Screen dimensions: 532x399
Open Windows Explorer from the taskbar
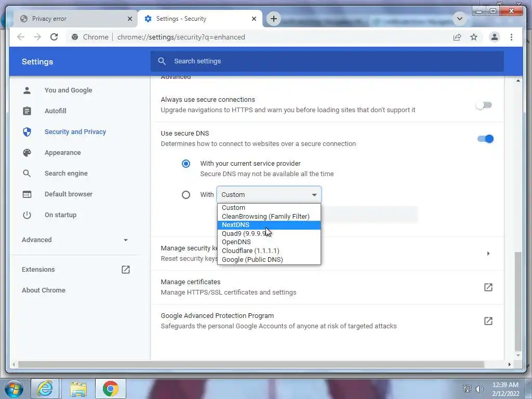(x=78, y=389)
